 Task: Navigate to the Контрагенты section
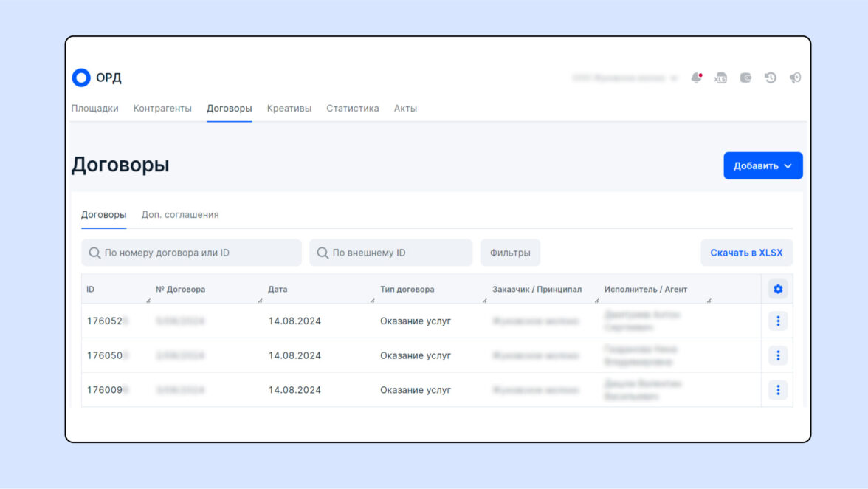point(162,109)
